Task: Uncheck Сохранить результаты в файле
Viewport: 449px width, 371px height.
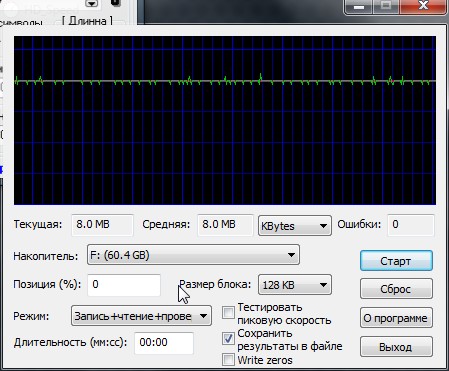Action: tap(228, 339)
